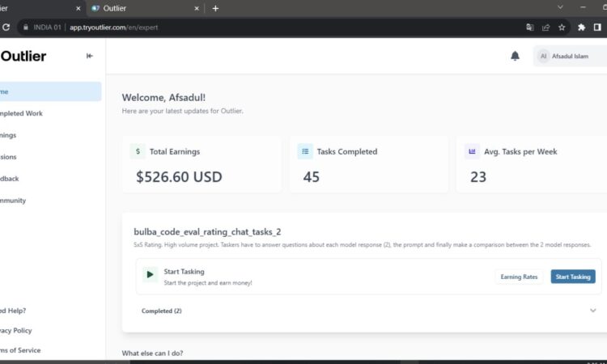Click the blue Start Tasking button
The width and height of the screenshot is (607, 364).
(573, 277)
